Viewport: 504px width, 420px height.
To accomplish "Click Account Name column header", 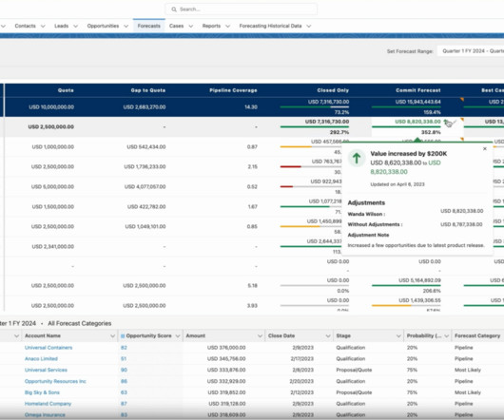I will click(43, 335).
